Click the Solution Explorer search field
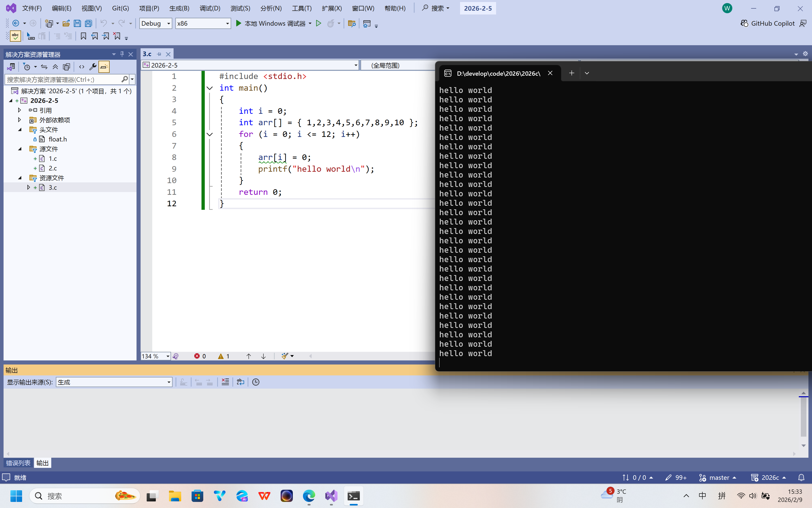 coord(64,79)
